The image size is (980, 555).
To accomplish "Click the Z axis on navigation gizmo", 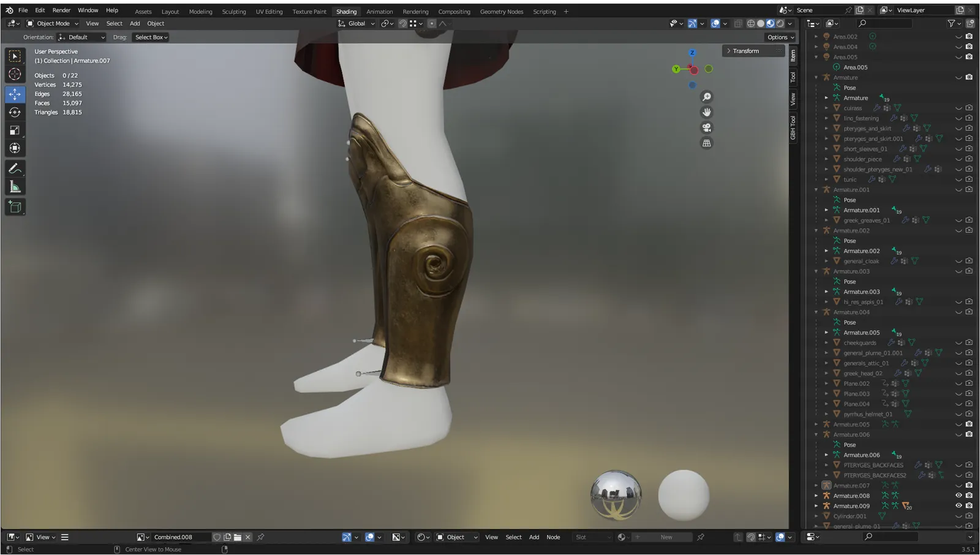I will tap(692, 53).
